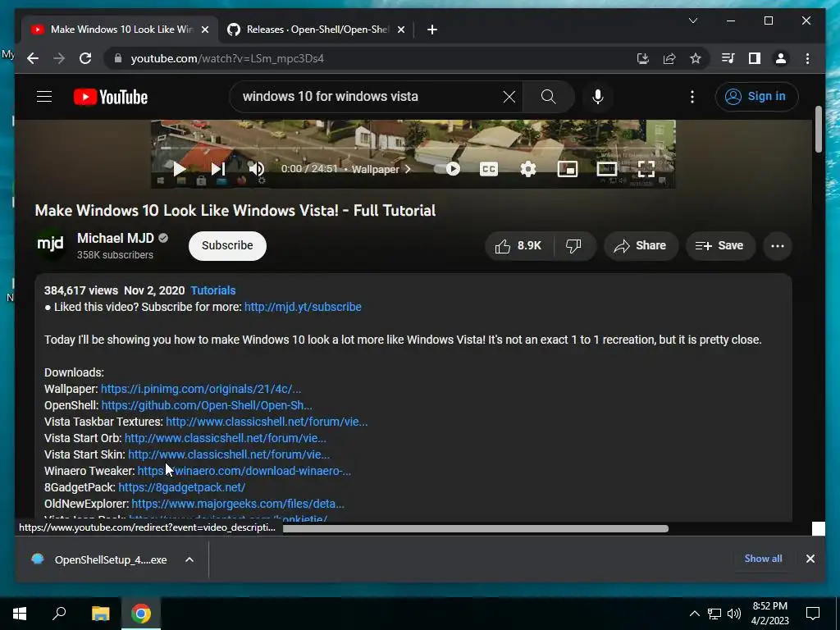
Task: Start voice search with the microphone
Action: pyautogui.click(x=598, y=97)
